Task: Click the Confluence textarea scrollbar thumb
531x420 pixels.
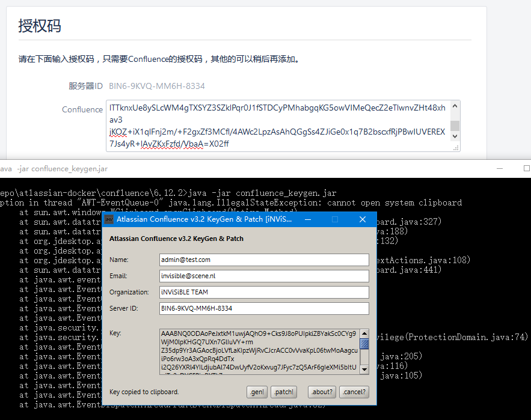Action: (x=455, y=126)
